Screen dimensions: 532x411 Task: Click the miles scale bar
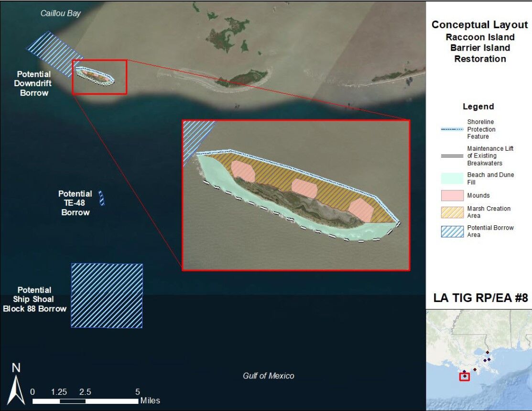point(85,400)
